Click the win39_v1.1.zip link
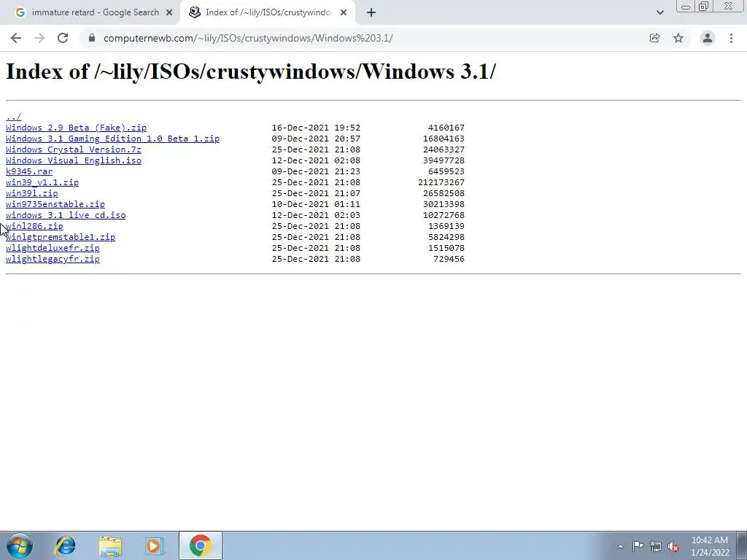 click(x=42, y=182)
